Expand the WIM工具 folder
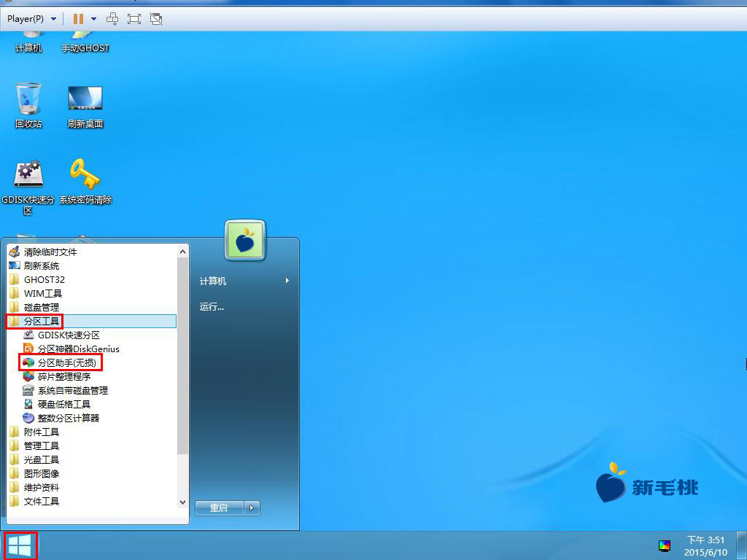Image resolution: width=747 pixels, height=560 pixels. click(x=92, y=293)
